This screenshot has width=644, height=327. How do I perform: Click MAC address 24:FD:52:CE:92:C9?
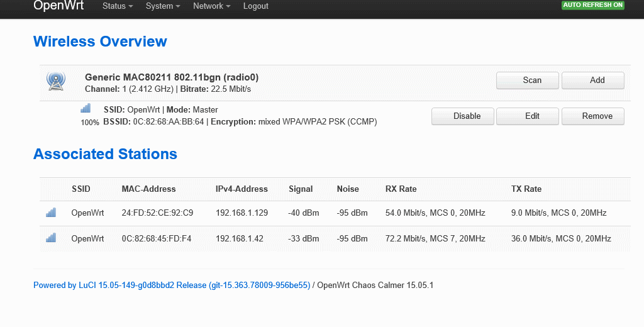157,213
